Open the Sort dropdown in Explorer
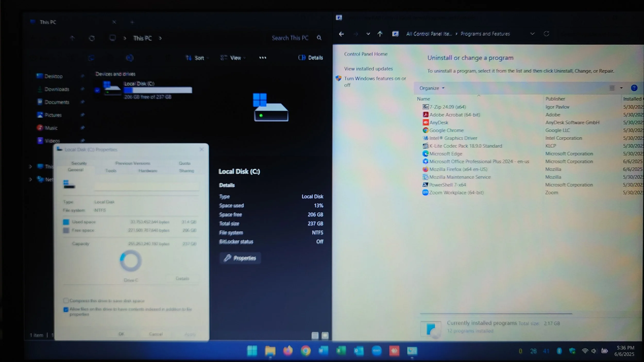 (197, 58)
